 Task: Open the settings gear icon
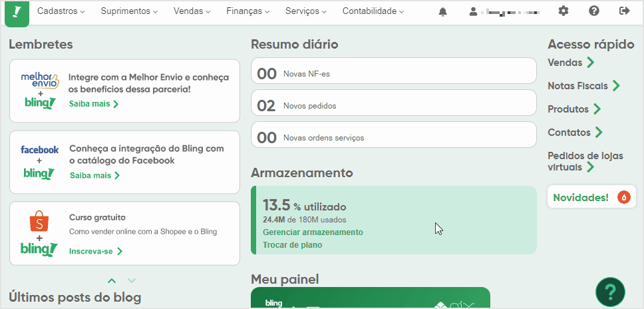563,11
